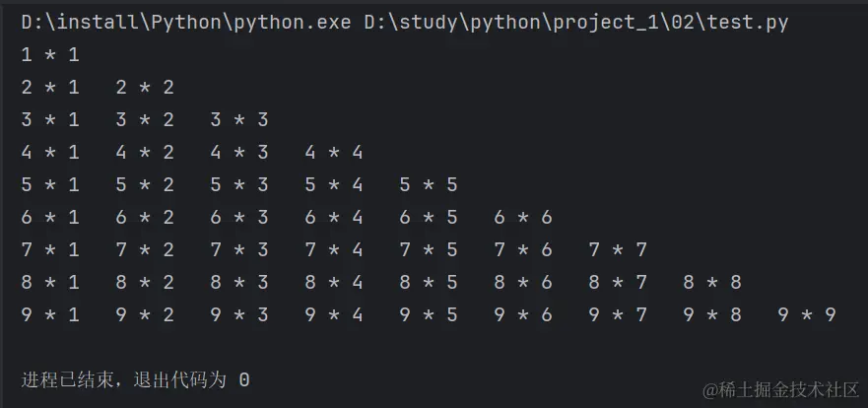Click the '5 * 5' output entry
The image size is (868, 408).
pyautogui.click(x=429, y=184)
